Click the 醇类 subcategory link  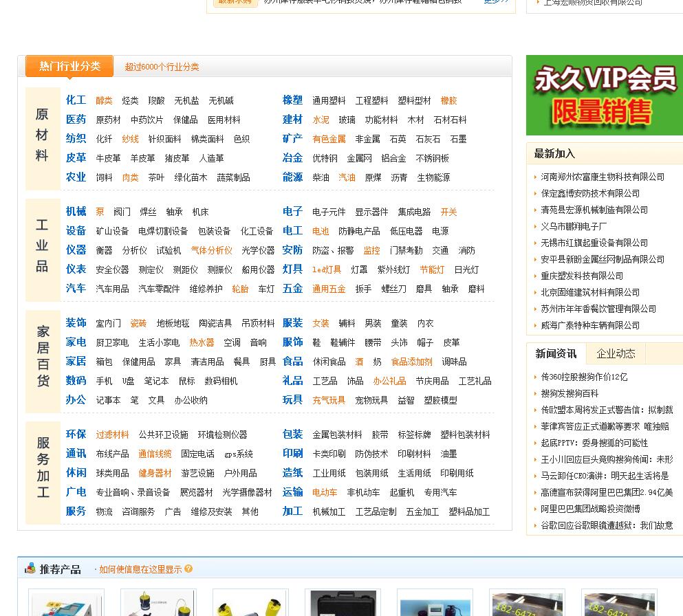point(104,100)
